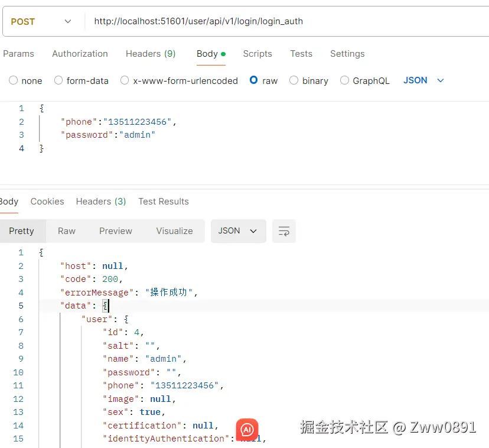The height and width of the screenshot is (448, 489).
Task: Click the "image": null response line
Action: pyautogui.click(x=139, y=399)
